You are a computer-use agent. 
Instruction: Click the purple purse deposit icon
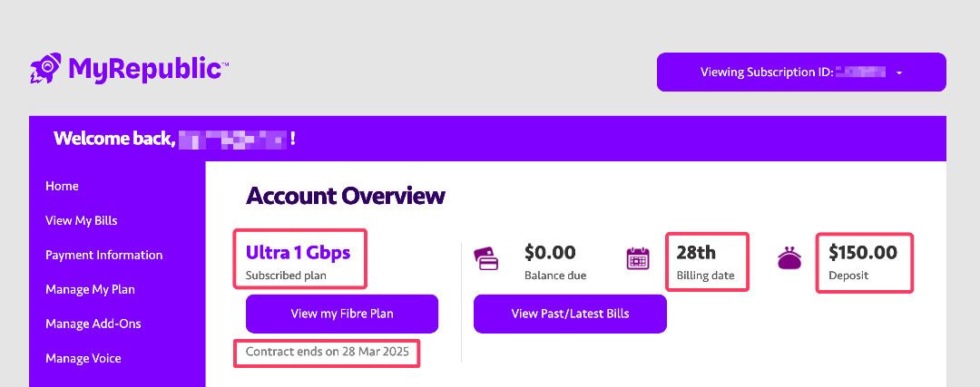coord(789,258)
